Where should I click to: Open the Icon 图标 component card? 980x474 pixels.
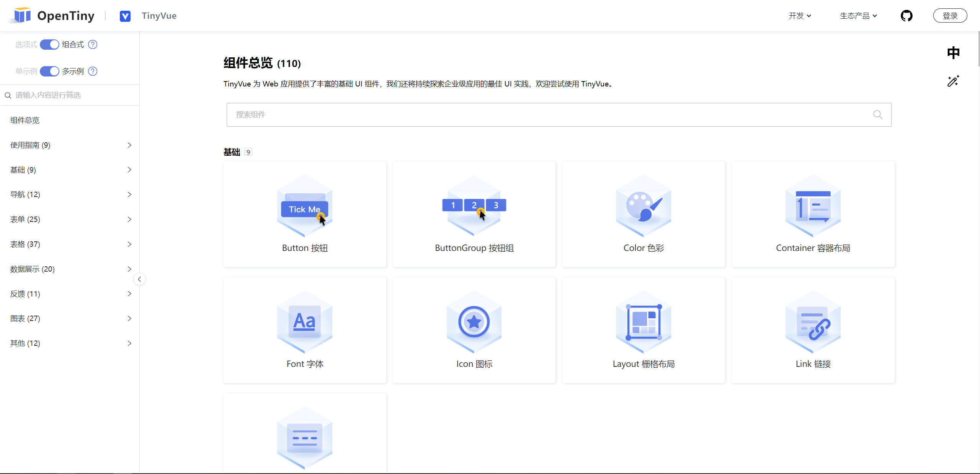(x=474, y=330)
